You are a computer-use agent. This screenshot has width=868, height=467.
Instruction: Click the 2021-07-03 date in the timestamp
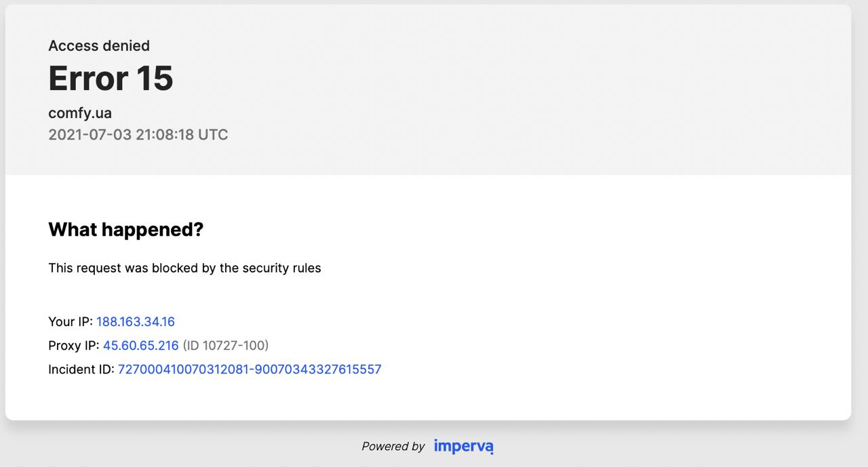click(90, 134)
